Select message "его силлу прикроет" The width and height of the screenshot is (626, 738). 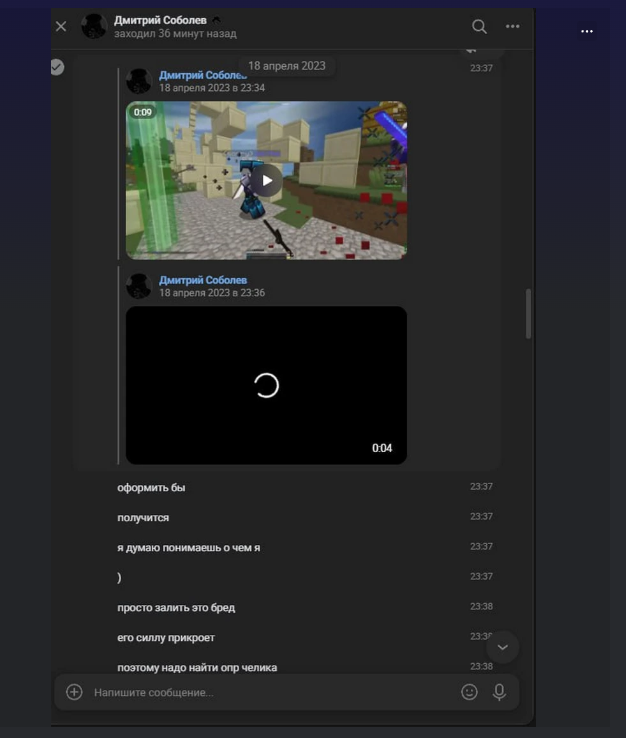pyautogui.click(x=166, y=638)
